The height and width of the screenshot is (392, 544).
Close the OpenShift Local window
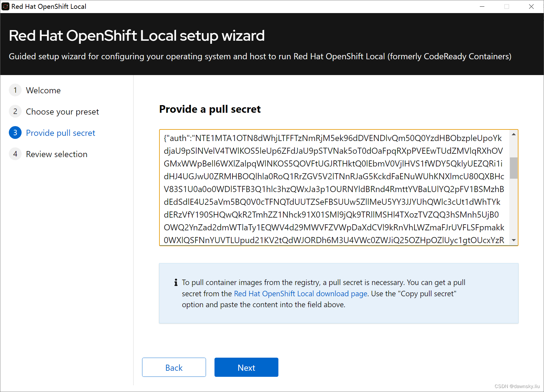531,6
